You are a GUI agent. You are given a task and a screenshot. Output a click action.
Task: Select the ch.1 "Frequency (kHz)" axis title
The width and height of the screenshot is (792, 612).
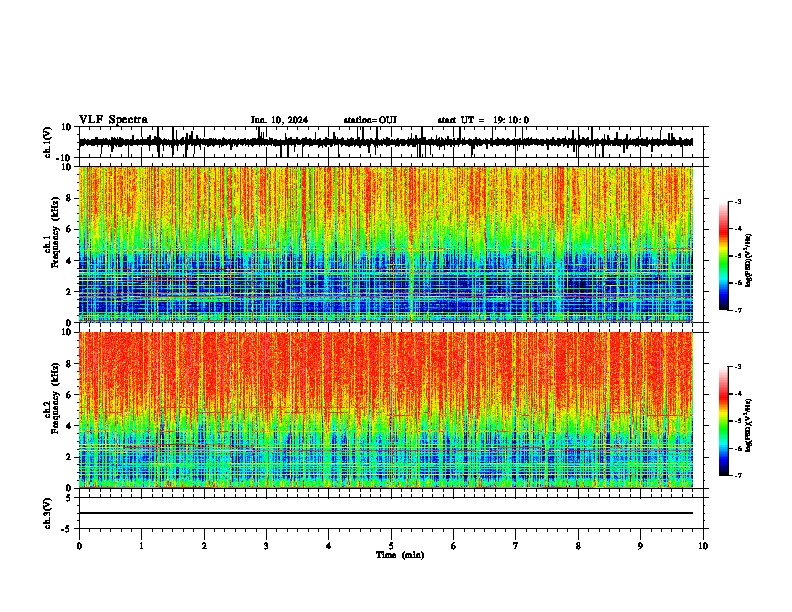tap(55, 232)
